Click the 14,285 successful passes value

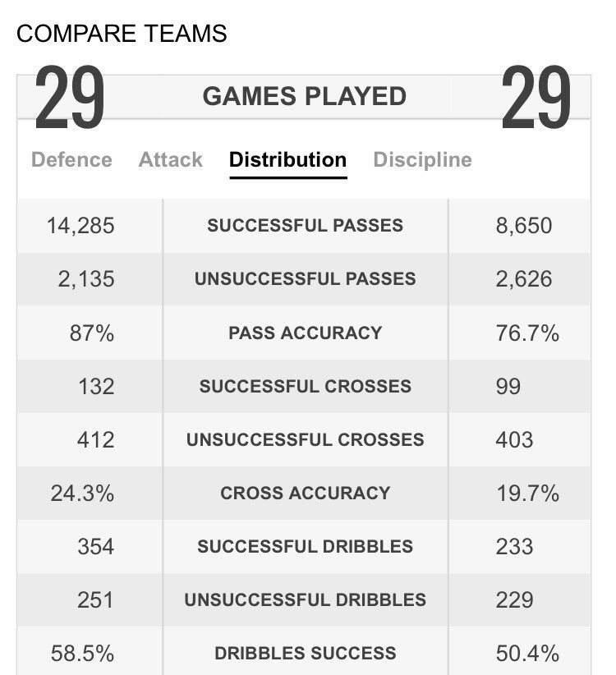80,226
